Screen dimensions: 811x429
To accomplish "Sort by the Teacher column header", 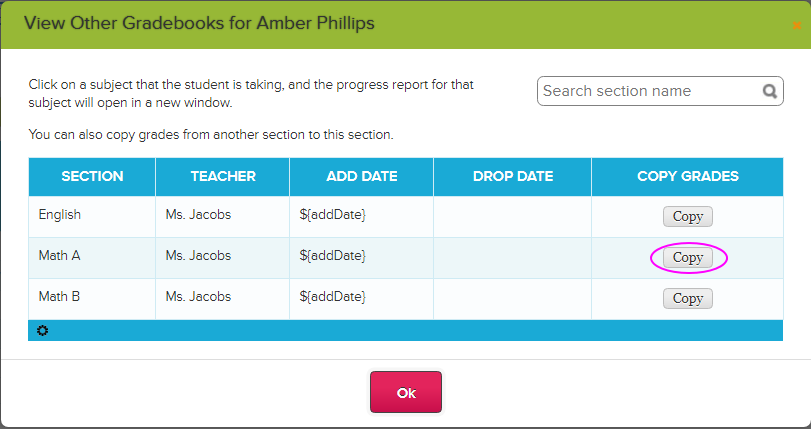I will click(x=223, y=176).
